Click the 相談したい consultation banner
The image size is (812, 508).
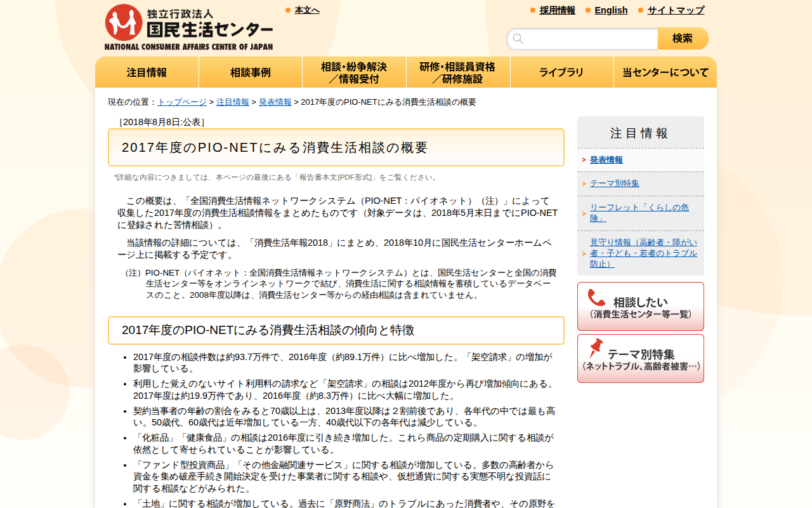pos(641,307)
